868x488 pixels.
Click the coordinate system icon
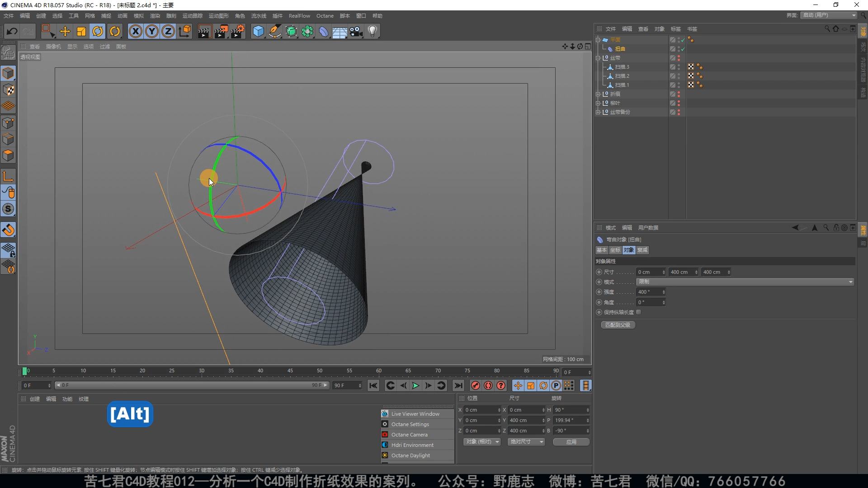click(x=185, y=31)
